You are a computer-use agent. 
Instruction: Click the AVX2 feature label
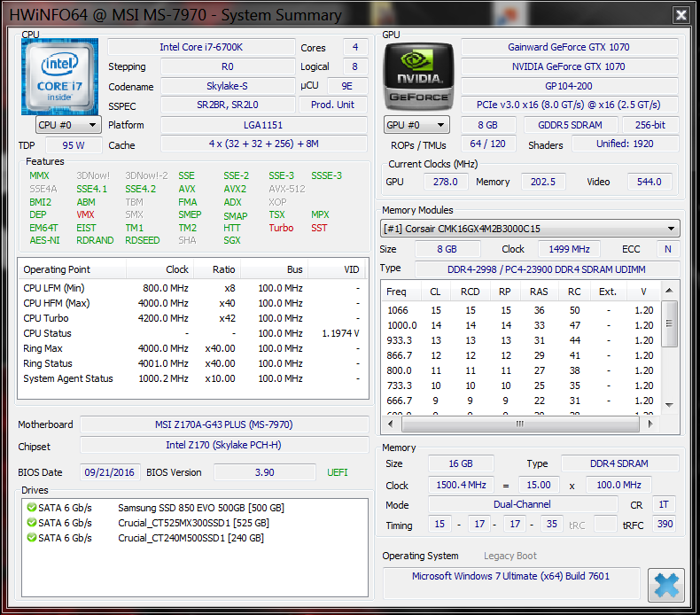point(235,189)
